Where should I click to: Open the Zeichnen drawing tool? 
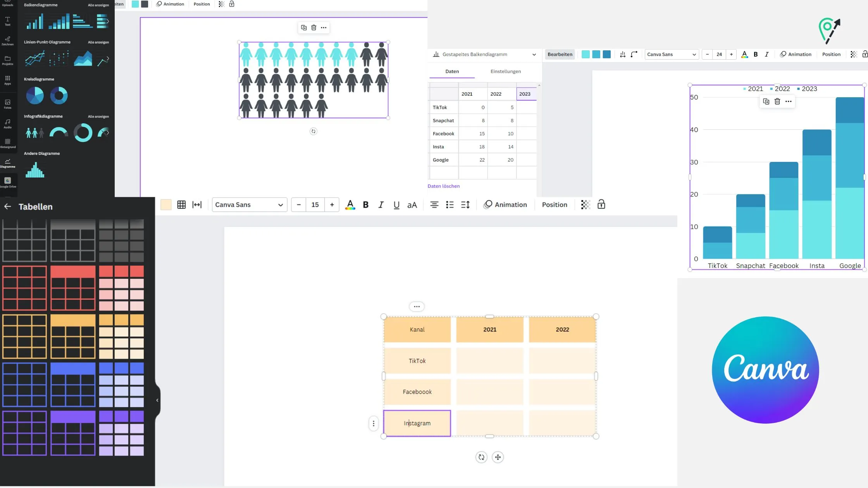point(7,41)
